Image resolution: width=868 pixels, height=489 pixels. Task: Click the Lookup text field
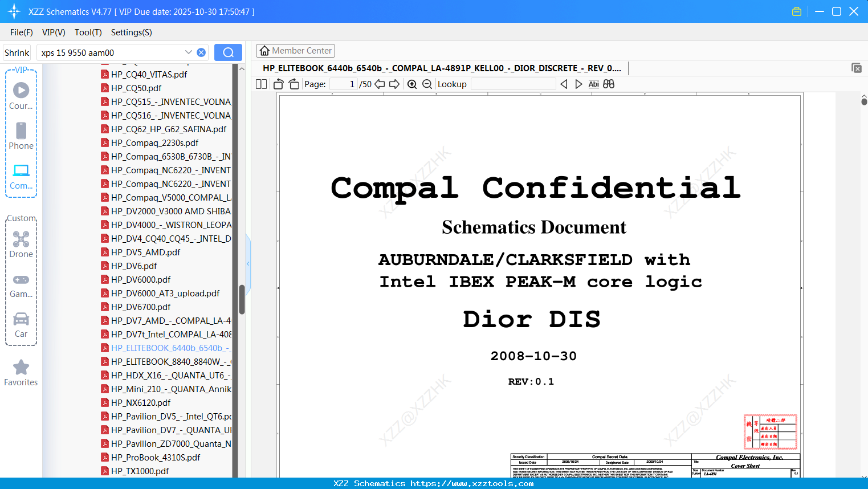(513, 84)
